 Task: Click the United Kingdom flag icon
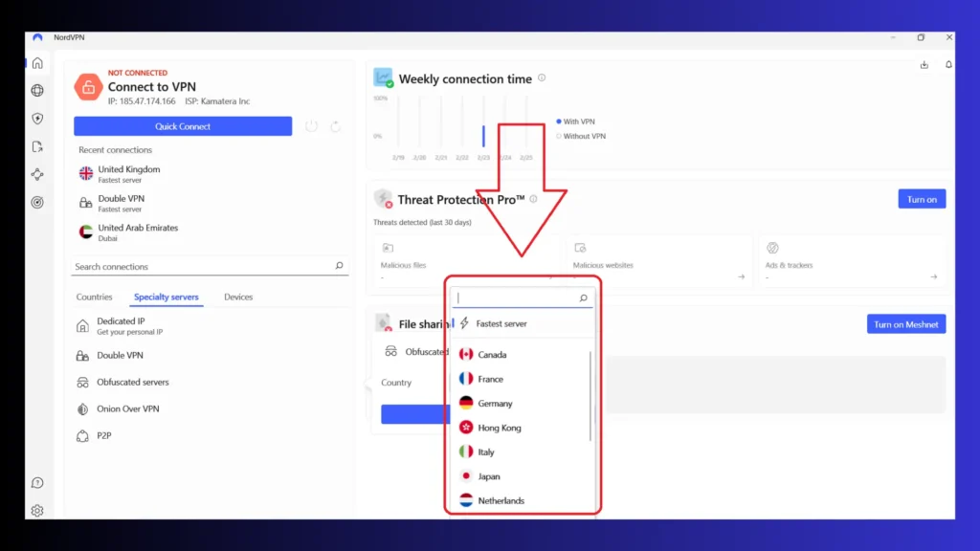point(86,174)
